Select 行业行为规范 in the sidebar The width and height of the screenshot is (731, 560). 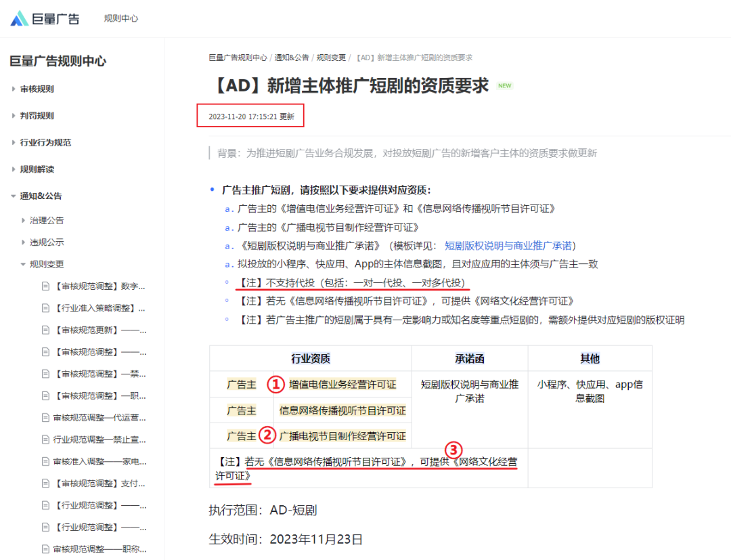click(x=45, y=143)
